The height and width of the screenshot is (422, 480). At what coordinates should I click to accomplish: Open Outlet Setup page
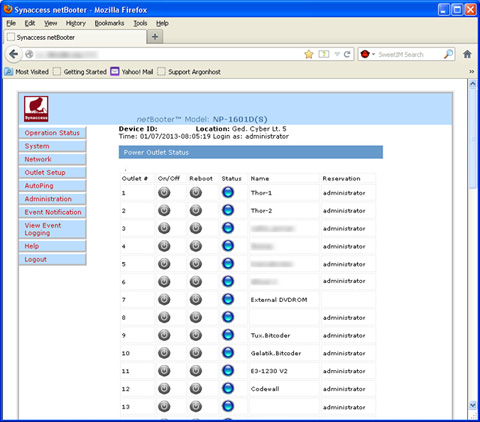pos(52,172)
